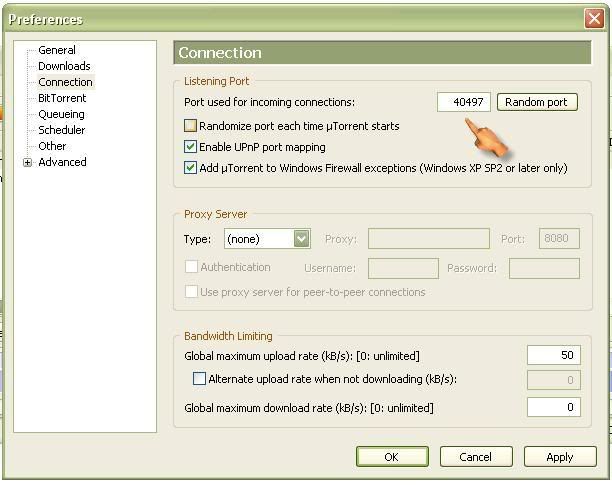Image resolution: width=612 pixels, height=485 pixels.
Task: Click the incoming connections port field
Action: (x=464, y=102)
